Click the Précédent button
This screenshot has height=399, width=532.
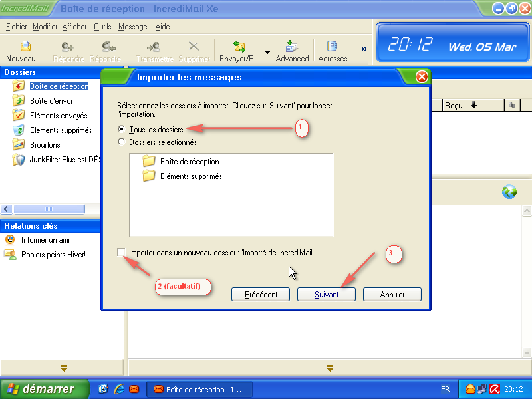point(261,294)
